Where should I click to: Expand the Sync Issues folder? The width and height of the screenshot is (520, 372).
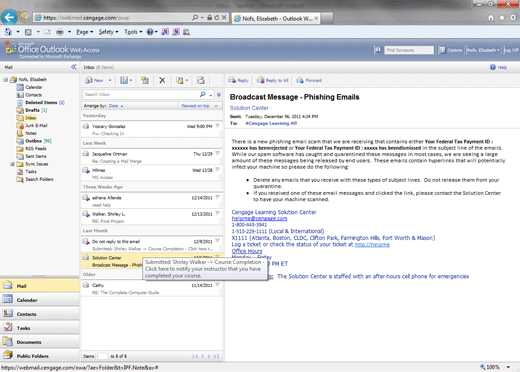pos(12,164)
